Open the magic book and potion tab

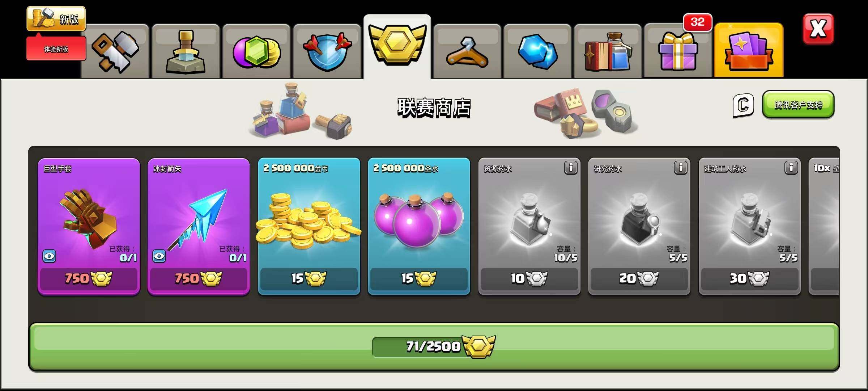coord(608,51)
